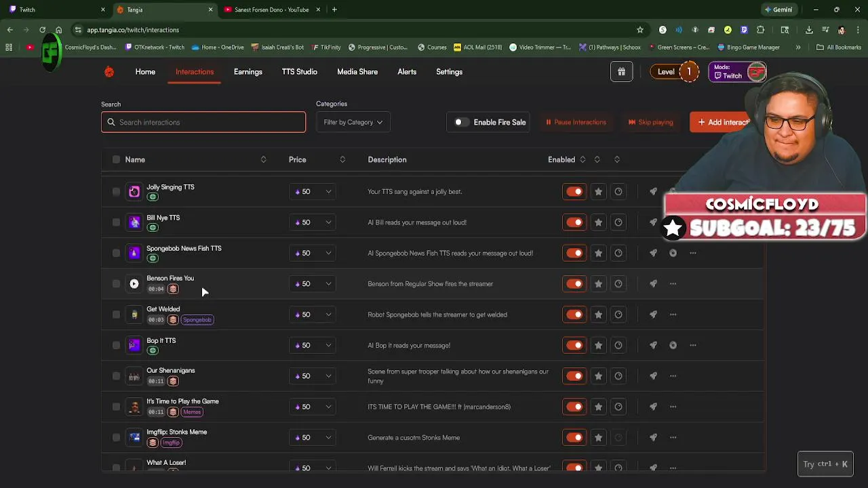Tick the checkbox for Our Shenanigans
Viewport: 868px width, 488px height.
click(116, 376)
